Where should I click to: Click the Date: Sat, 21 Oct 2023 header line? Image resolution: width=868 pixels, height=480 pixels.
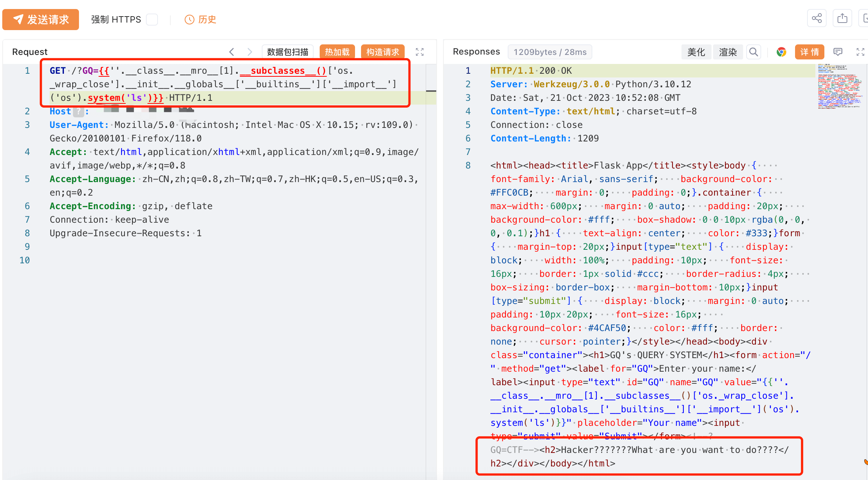585,98
